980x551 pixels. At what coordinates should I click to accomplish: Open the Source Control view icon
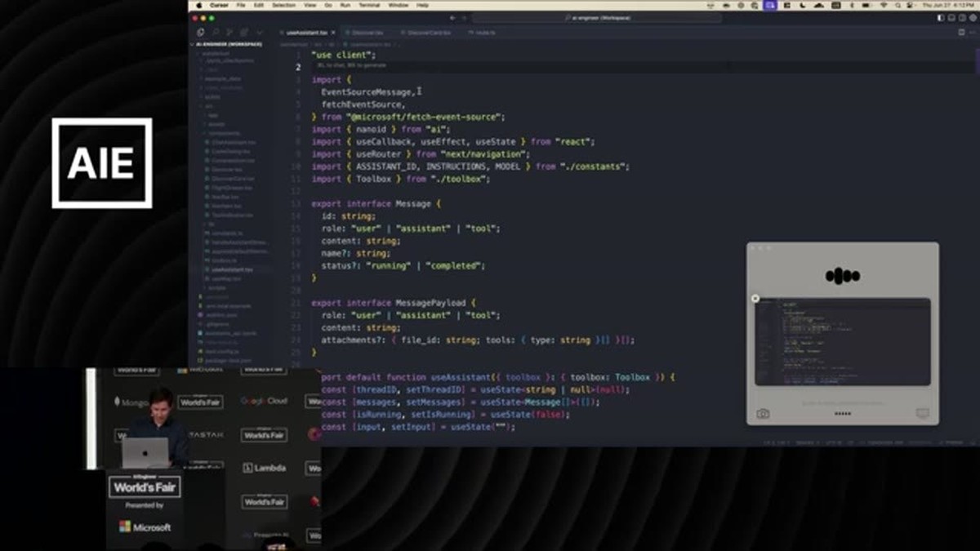pyautogui.click(x=229, y=33)
